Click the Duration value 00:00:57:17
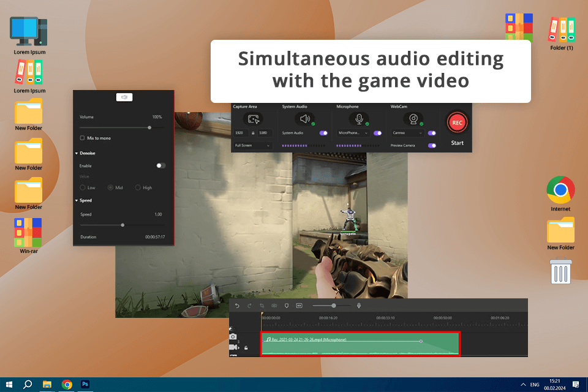588x392 pixels. [155, 237]
